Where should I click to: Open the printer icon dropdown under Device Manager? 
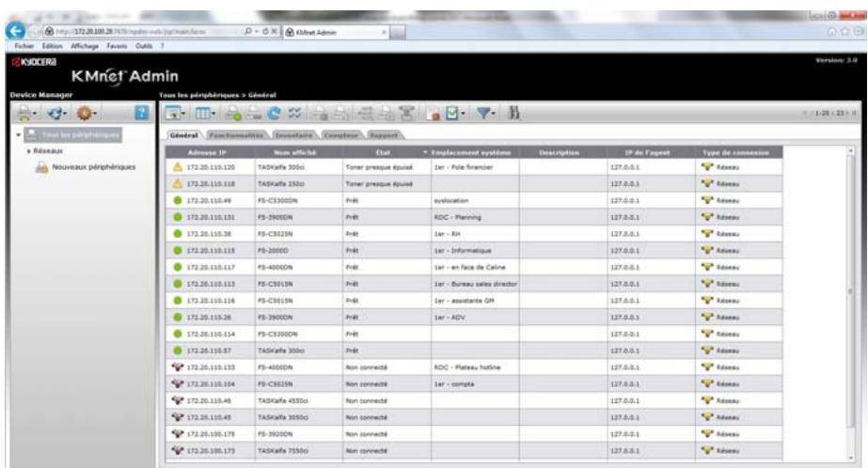(x=26, y=114)
